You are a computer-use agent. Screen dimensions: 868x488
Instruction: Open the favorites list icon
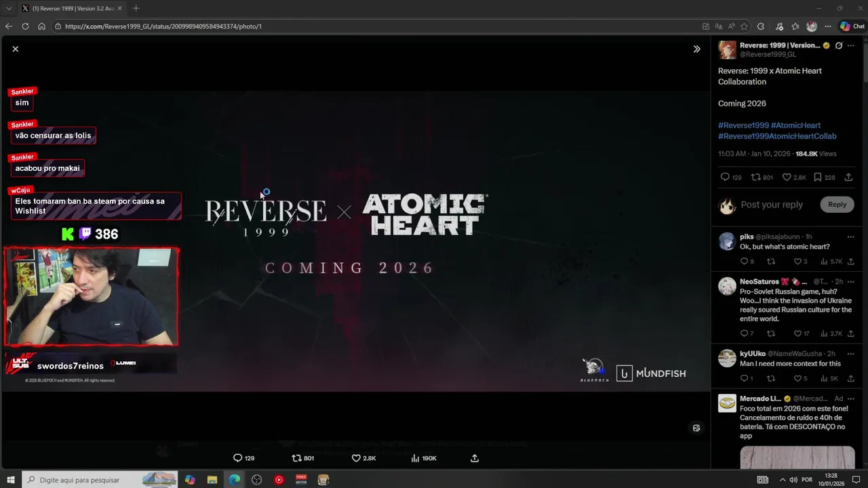pyautogui.click(x=795, y=26)
